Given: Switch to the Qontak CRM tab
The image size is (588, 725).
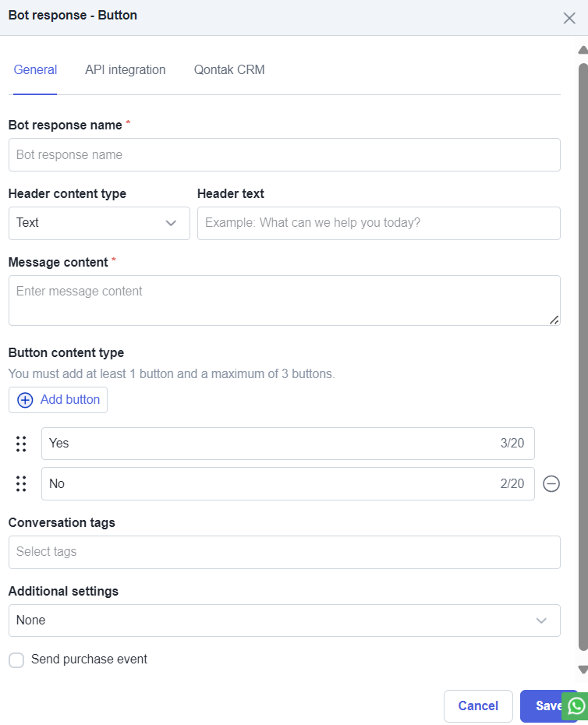Looking at the screenshot, I should tap(229, 70).
